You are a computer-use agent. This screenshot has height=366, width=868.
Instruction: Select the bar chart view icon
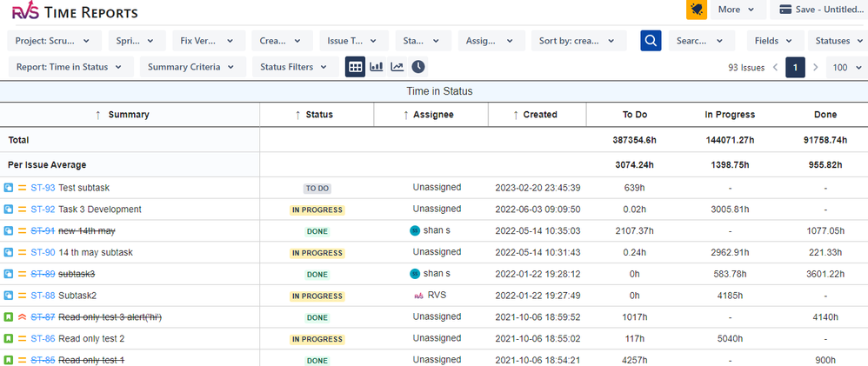coord(377,67)
